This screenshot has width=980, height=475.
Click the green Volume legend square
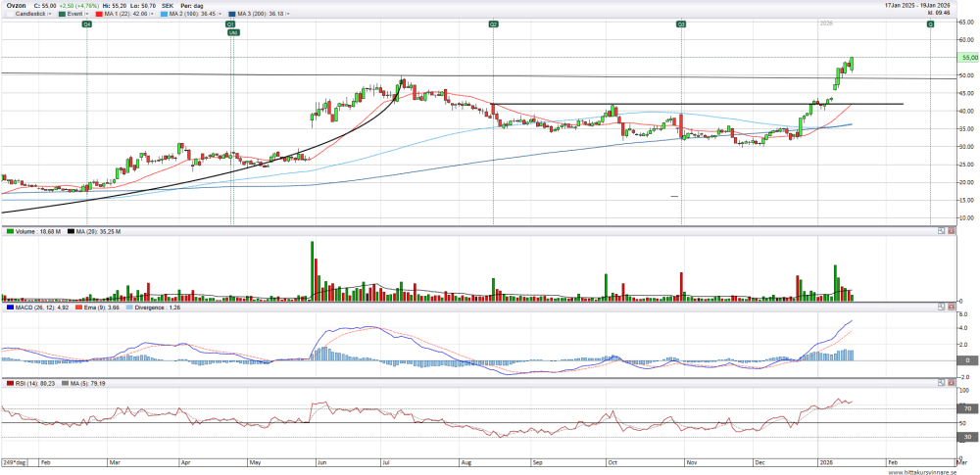[10, 232]
